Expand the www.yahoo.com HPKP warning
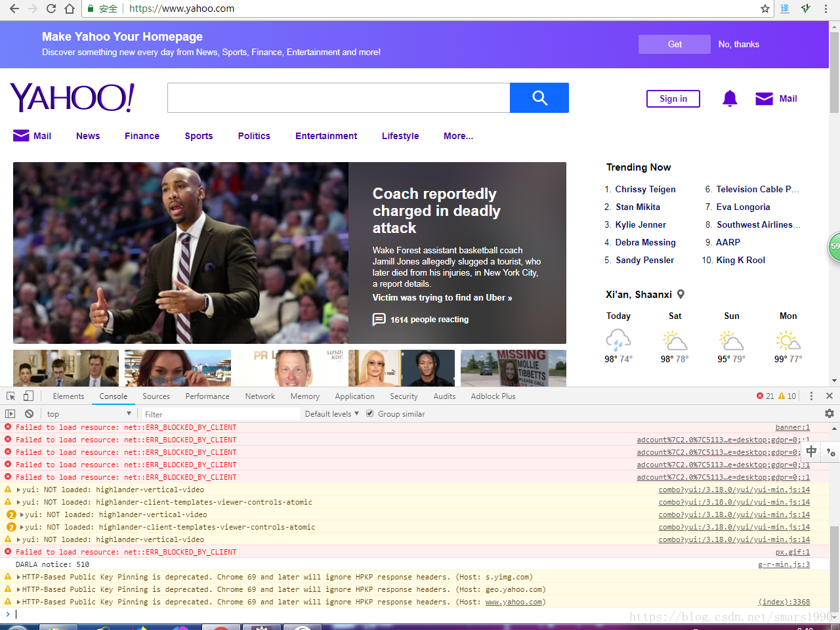This screenshot has height=630, width=840. tap(18, 602)
